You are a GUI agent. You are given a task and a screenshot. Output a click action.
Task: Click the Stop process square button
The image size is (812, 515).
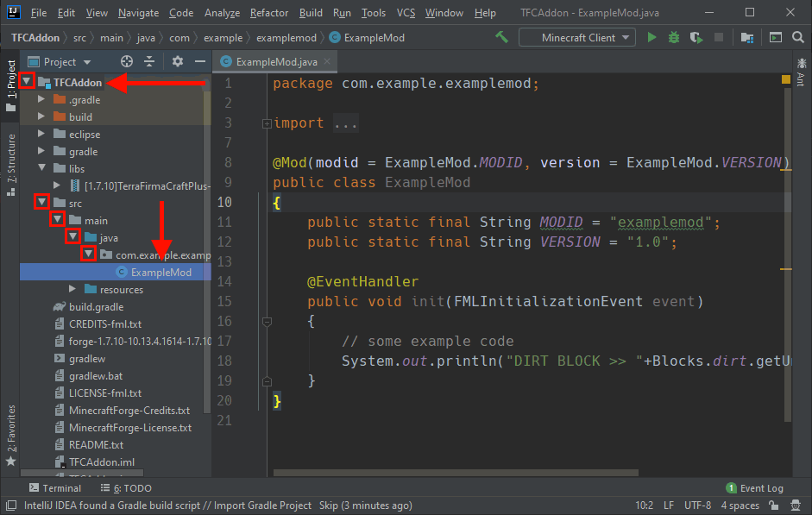[718, 37]
